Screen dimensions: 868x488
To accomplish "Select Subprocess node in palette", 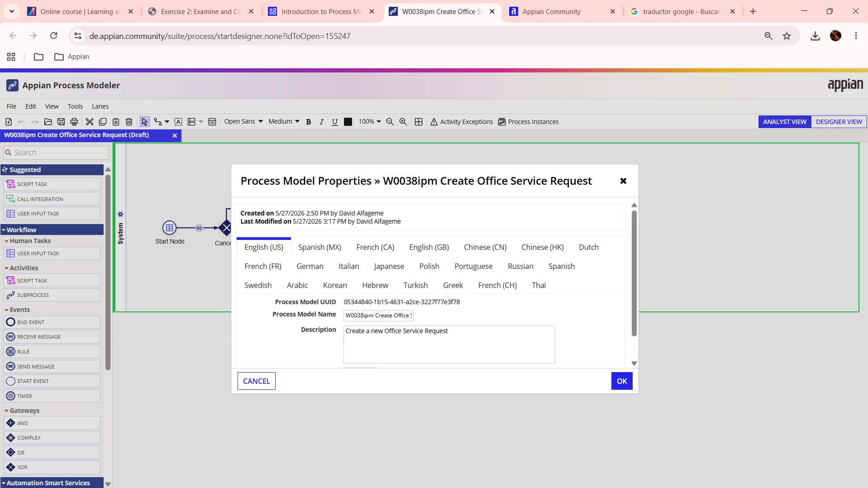I will [52, 295].
